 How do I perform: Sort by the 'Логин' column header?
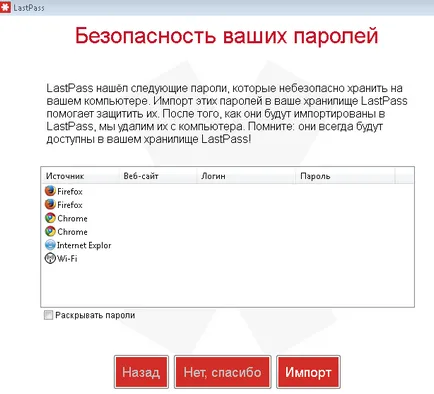[x=246, y=176]
